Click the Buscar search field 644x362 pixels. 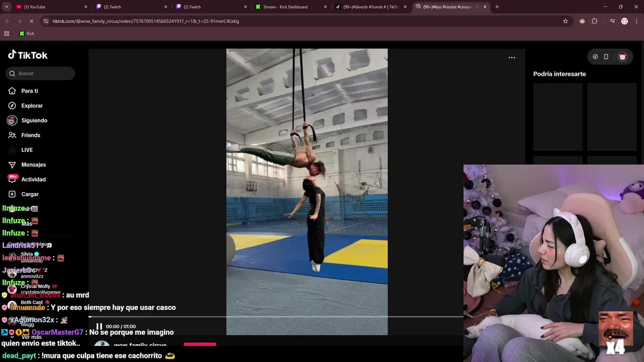click(40, 73)
